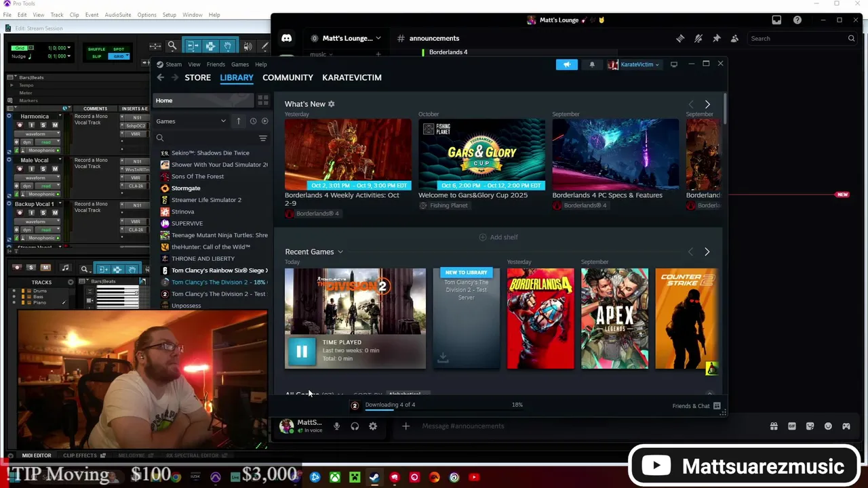Select Stormgate in Steam game list
The height and width of the screenshot is (488, 868).
click(x=186, y=188)
